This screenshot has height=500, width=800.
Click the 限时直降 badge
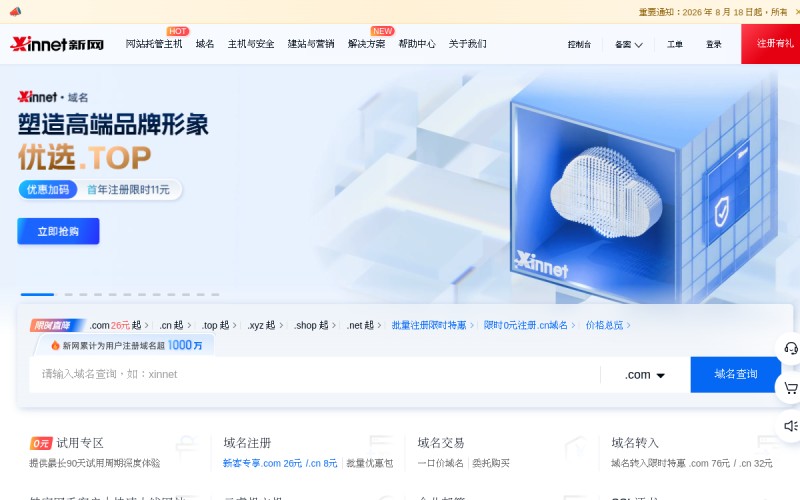point(56,326)
